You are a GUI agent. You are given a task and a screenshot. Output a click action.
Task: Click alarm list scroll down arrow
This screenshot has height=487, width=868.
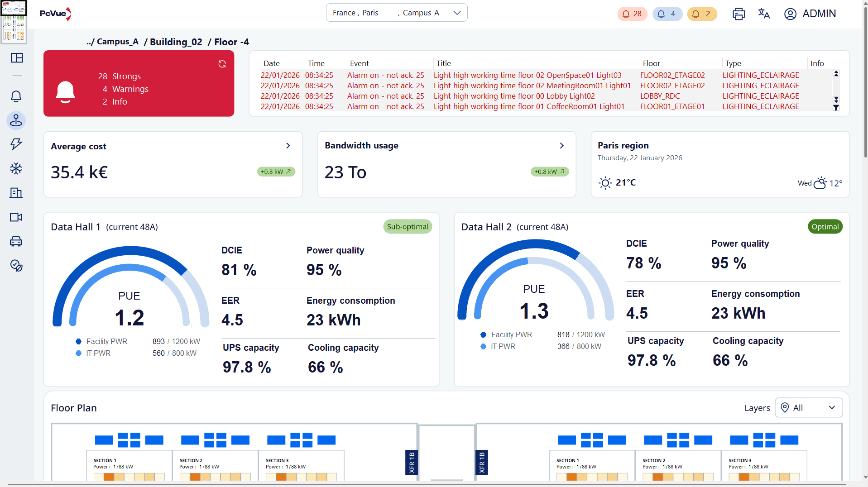(x=836, y=99)
